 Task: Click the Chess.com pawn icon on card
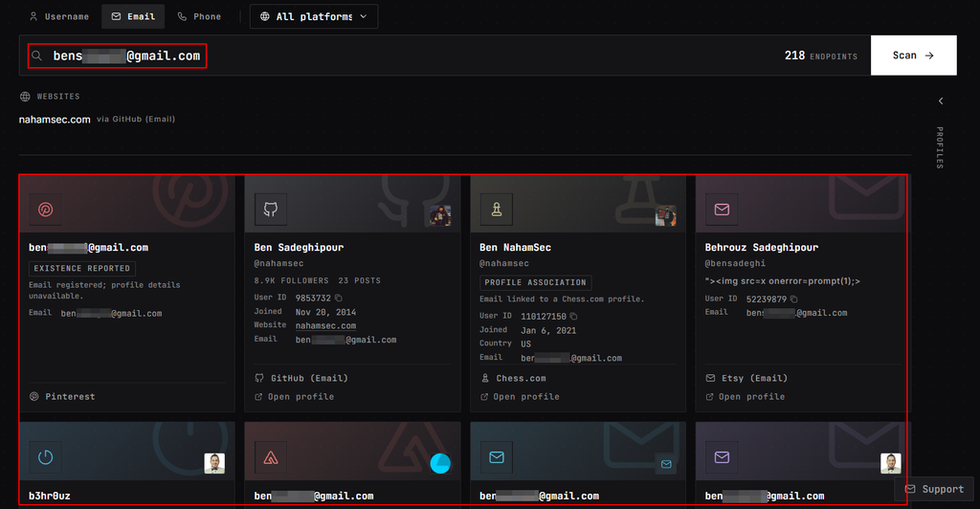tap(497, 210)
